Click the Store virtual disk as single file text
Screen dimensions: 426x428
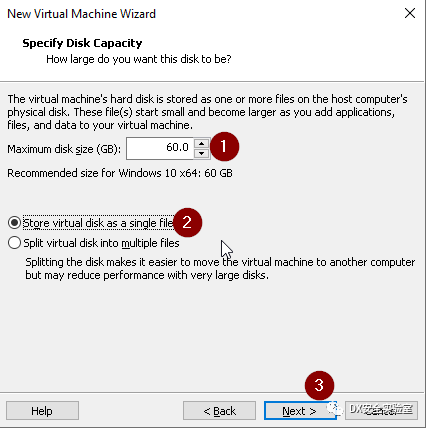coord(98,223)
